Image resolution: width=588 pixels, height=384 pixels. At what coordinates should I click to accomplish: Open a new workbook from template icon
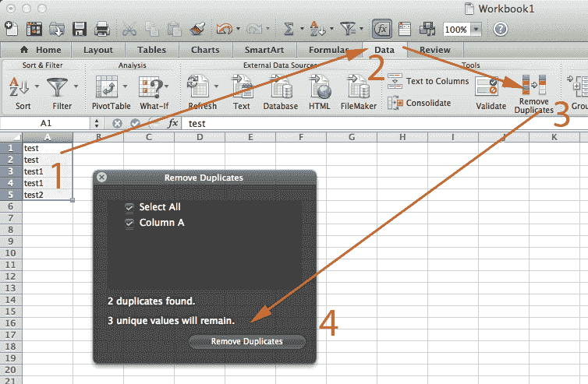click(34, 29)
